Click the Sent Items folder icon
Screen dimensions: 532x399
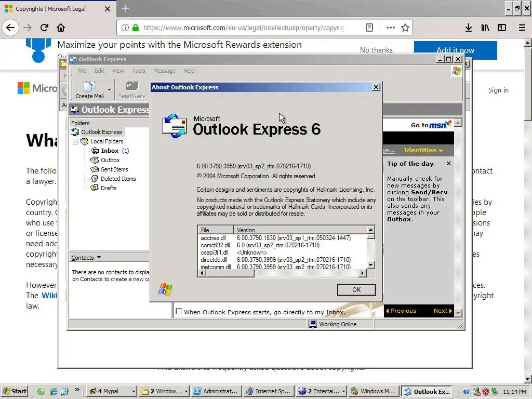click(95, 169)
